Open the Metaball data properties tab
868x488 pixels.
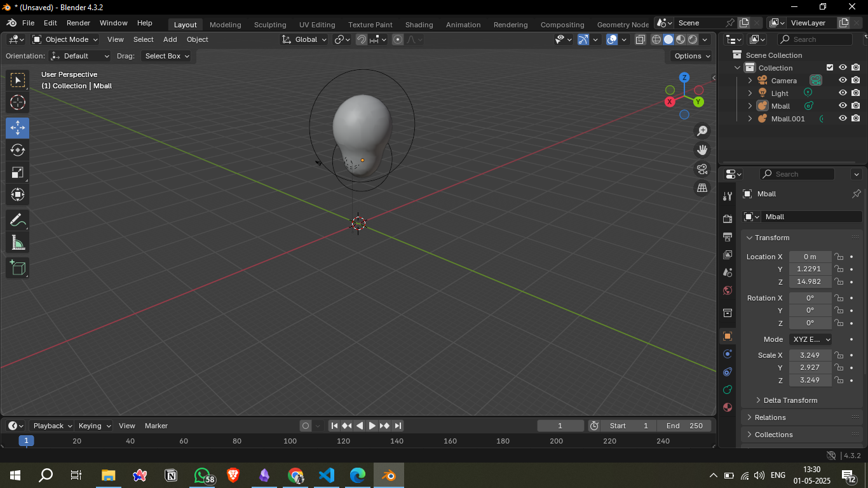[x=728, y=390]
